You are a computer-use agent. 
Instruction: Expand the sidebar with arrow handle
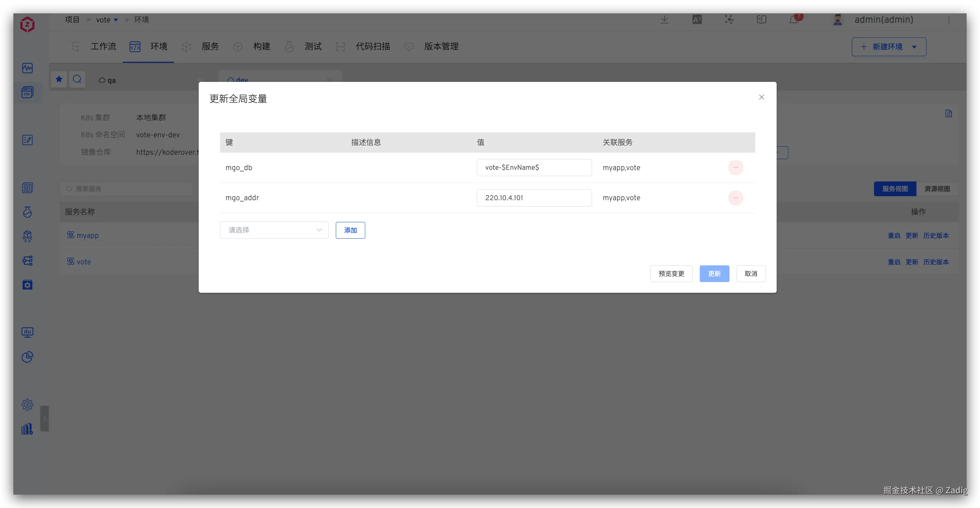[44, 419]
